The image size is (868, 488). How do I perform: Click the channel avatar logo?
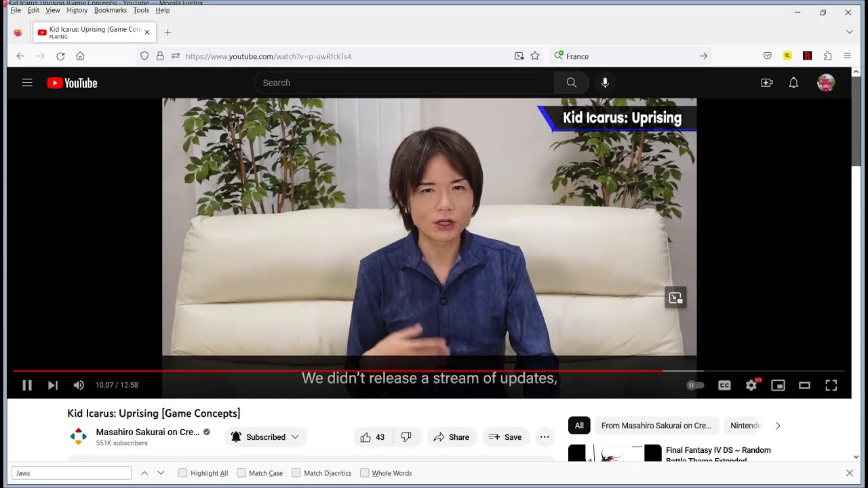point(79,436)
